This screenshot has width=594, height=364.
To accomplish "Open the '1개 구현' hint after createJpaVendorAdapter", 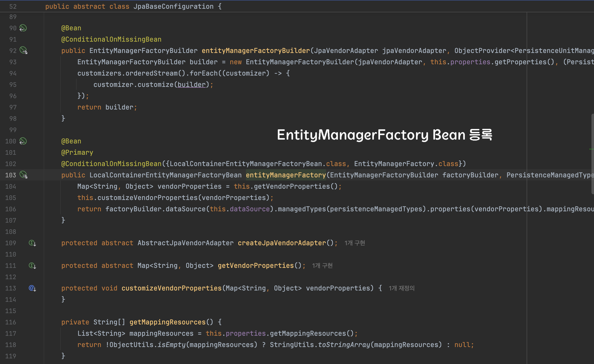I will point(355,243).
